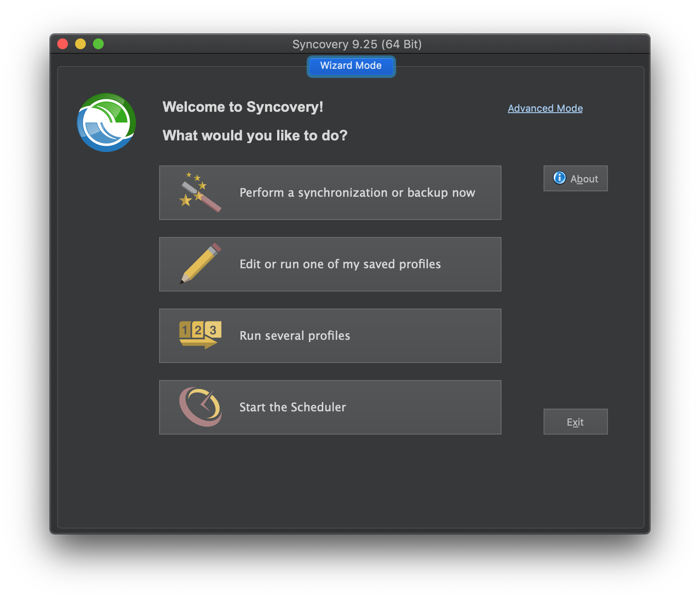Click the blue info icon on About

click(x=559, y=178)
